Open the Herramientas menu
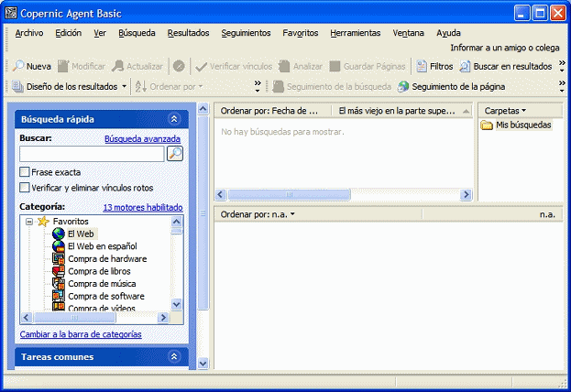The image size is (571, 392). [356, 33]
